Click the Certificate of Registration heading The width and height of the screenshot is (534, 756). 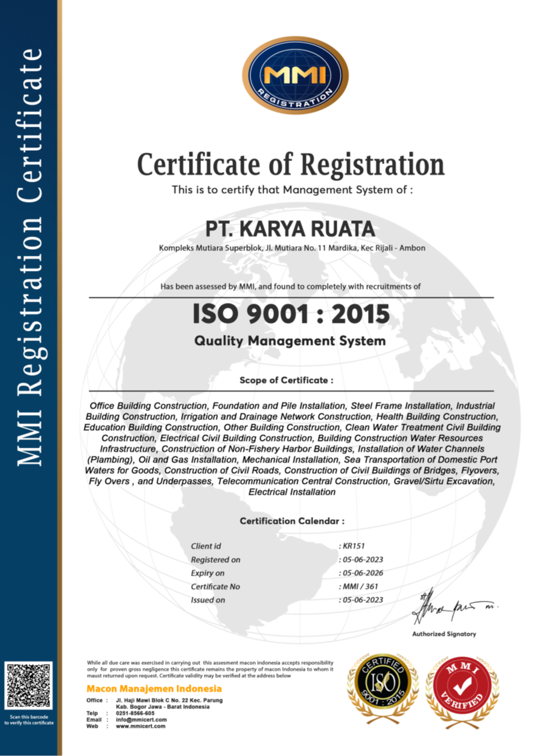pyautogui.click(x=291, y=164)
